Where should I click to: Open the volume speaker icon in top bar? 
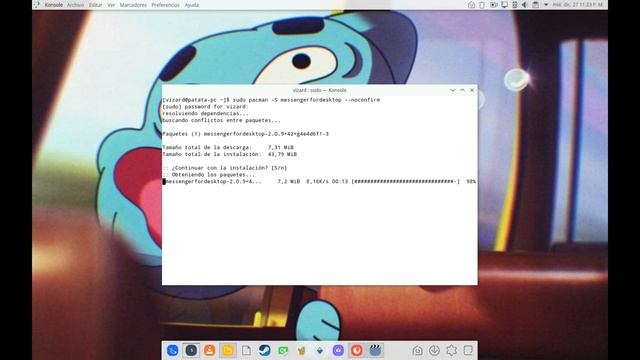524,5
